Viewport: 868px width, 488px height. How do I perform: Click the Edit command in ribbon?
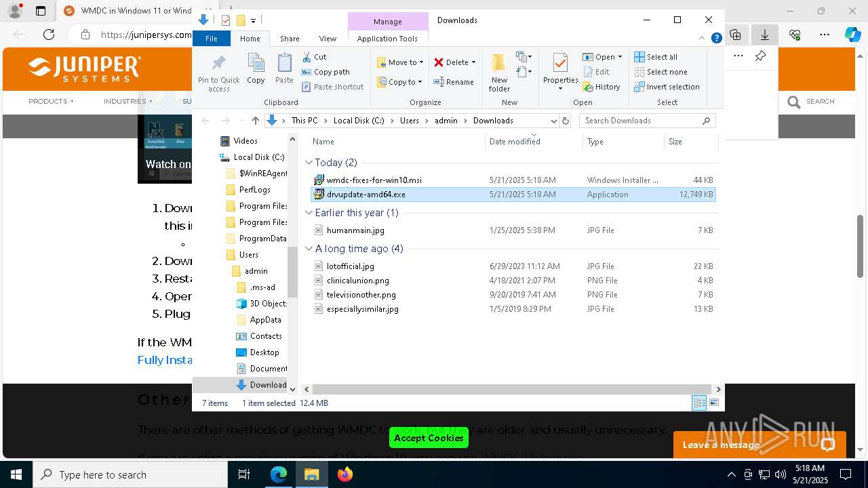click(596, 72)
